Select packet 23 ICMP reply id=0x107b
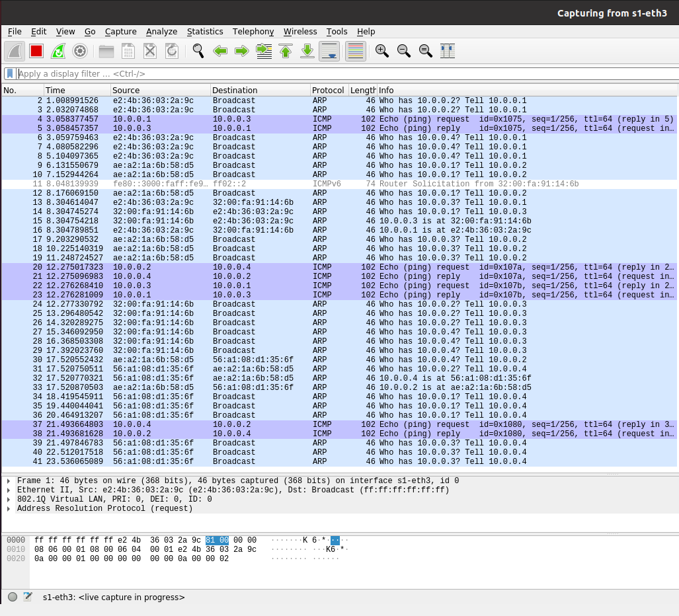Viewport: 679px width, 616px height. pos(339,295)
